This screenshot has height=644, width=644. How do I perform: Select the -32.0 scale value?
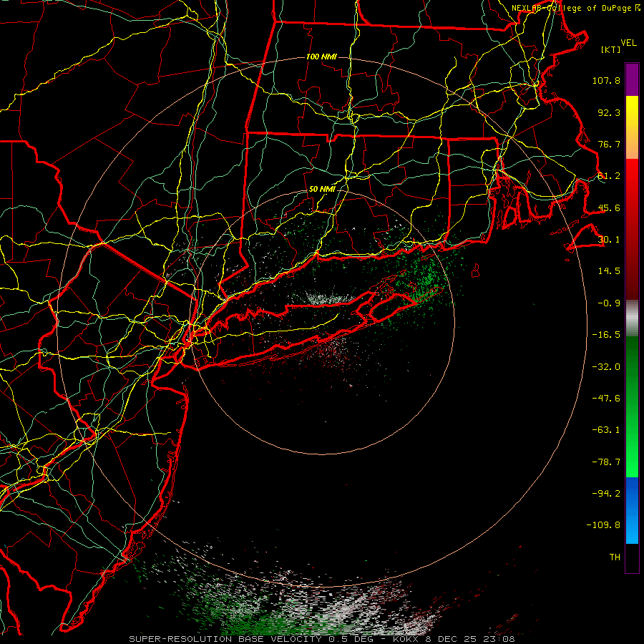[606, 367]
